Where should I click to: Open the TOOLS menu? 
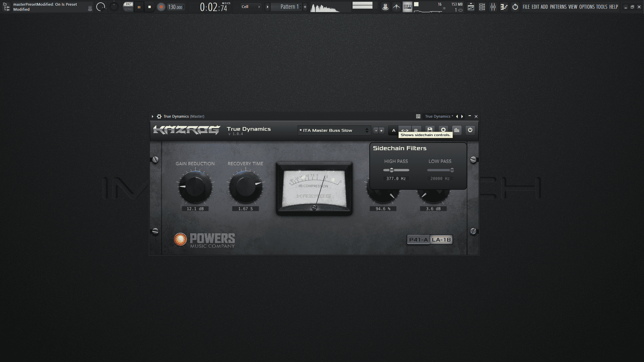pyautogui.click(x=602, y=7)
